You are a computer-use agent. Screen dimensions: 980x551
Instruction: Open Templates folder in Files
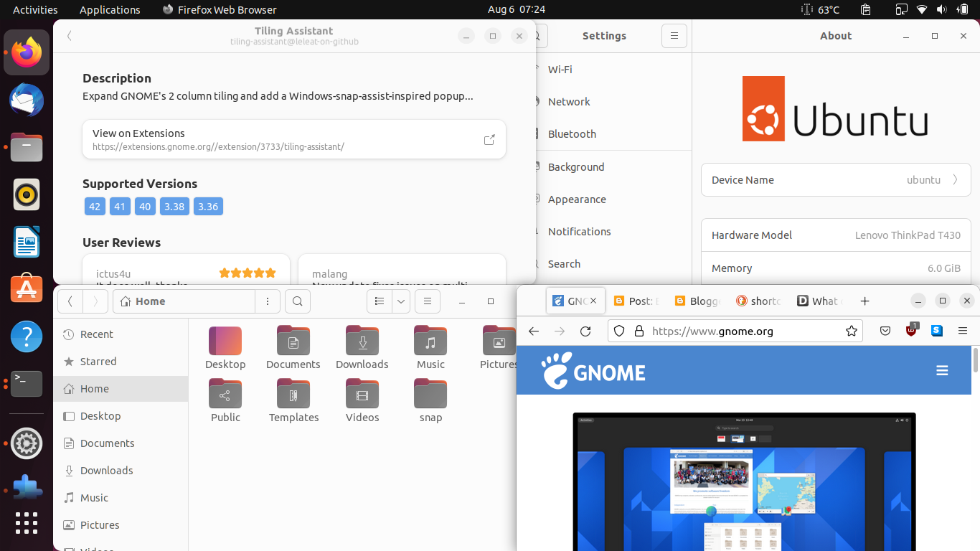pyautogui.click(x=293, y=401)
